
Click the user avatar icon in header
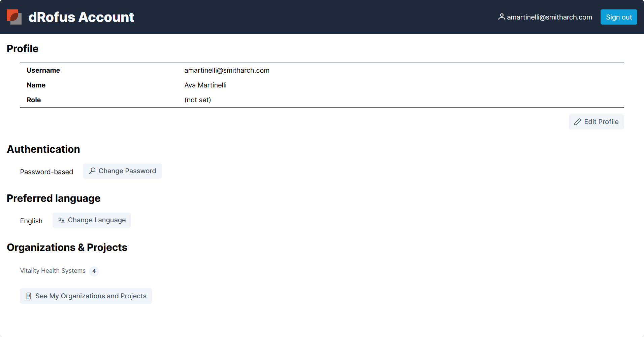point(502,17)
